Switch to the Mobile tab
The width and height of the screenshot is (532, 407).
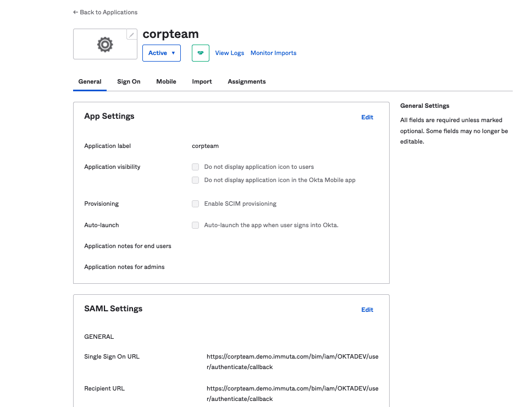coord(166,81)
